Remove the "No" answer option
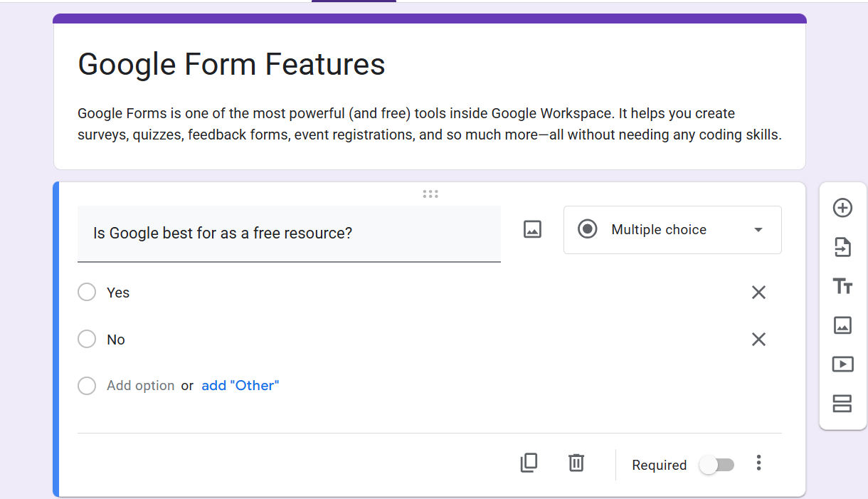 (x=758, y=339)
